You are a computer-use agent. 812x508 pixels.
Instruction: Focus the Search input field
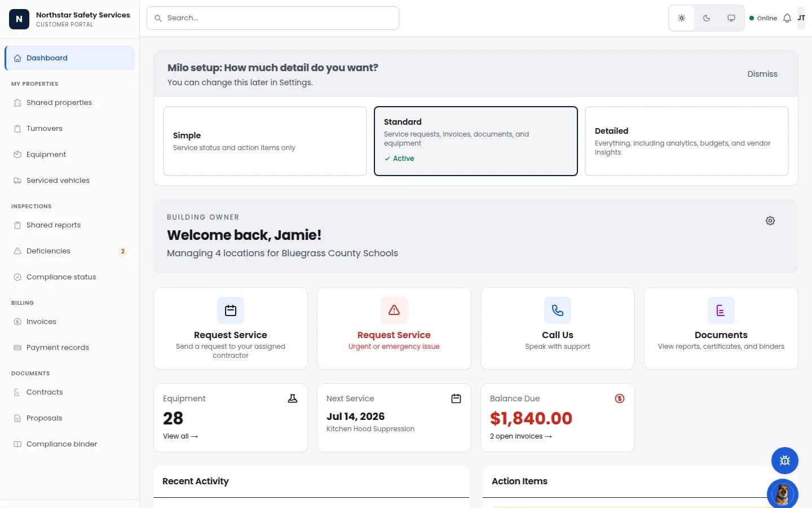pos(273,18)
